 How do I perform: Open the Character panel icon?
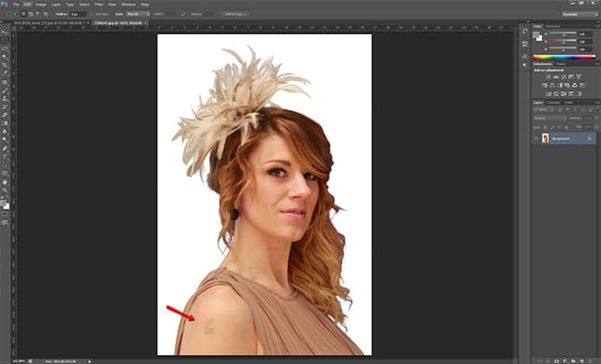pos(525,56)
